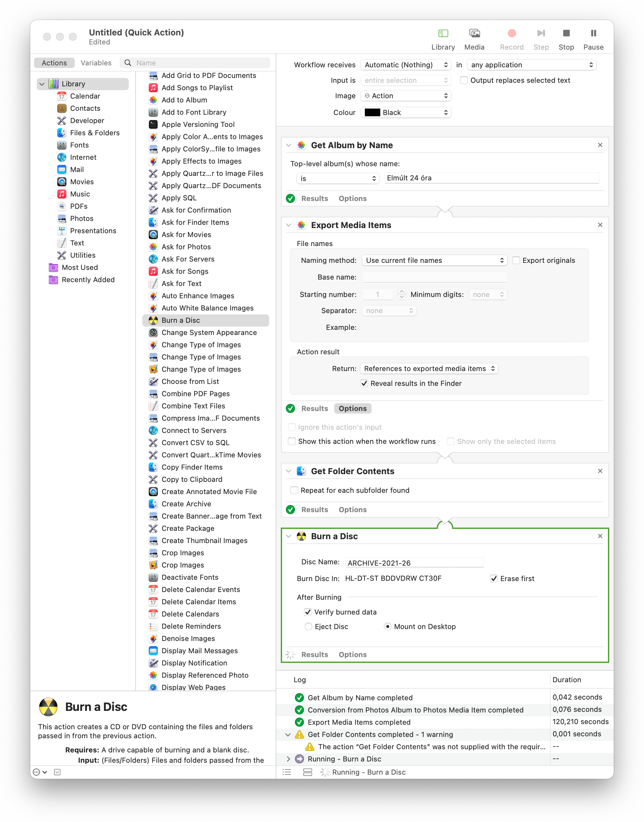Select the Files & Folders category icon
Image resolution: width=644 pixels, height=822 pixels.
pyautogui.click(x=62, y=133)
